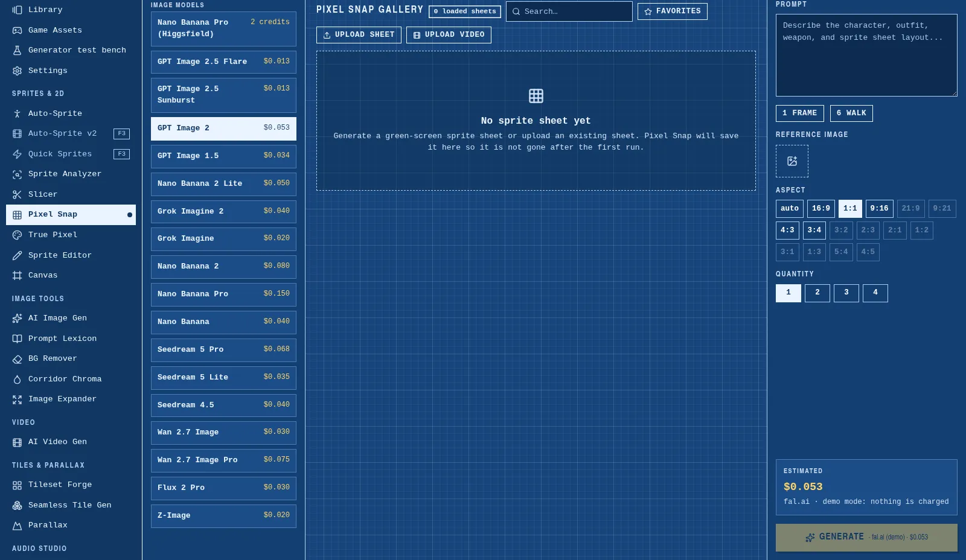Choose the auto aspect option
The image size is (966, 560).
pos(790,209)
